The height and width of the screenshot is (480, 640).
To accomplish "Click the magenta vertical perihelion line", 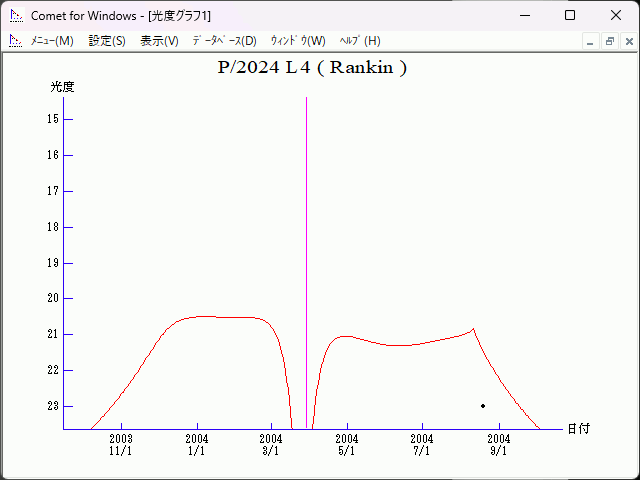I will [x=306, y=250].
